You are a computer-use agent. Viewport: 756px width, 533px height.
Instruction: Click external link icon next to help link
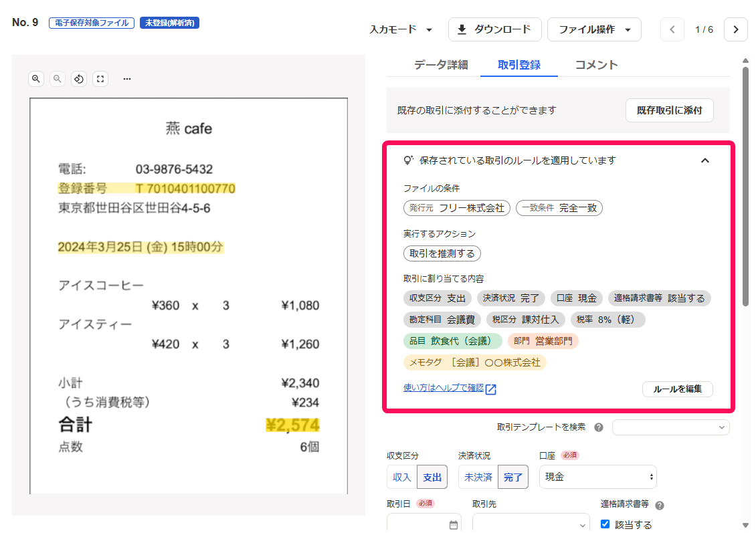click(x=491, y=389)
